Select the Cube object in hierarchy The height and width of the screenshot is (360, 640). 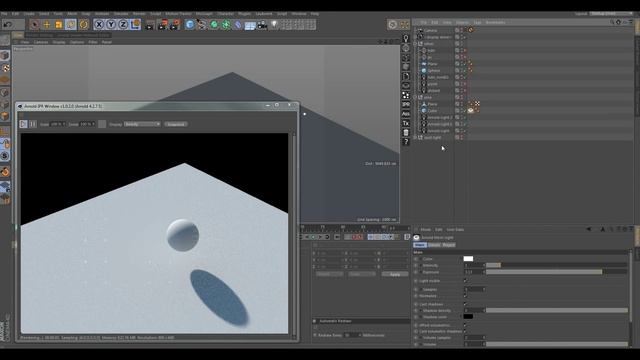click(x=432, y=111)
